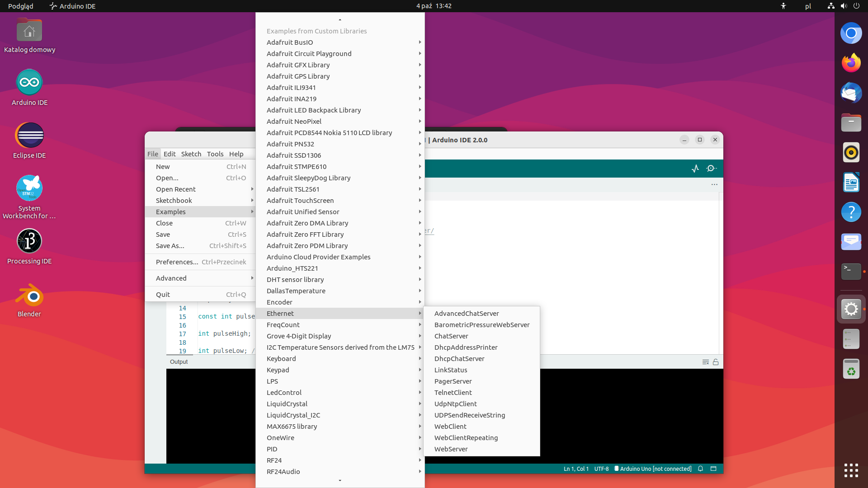This screenshot has height=488, width=868.
Task: Expand the Open Recent submenu
Action: [x=200, y=189]
